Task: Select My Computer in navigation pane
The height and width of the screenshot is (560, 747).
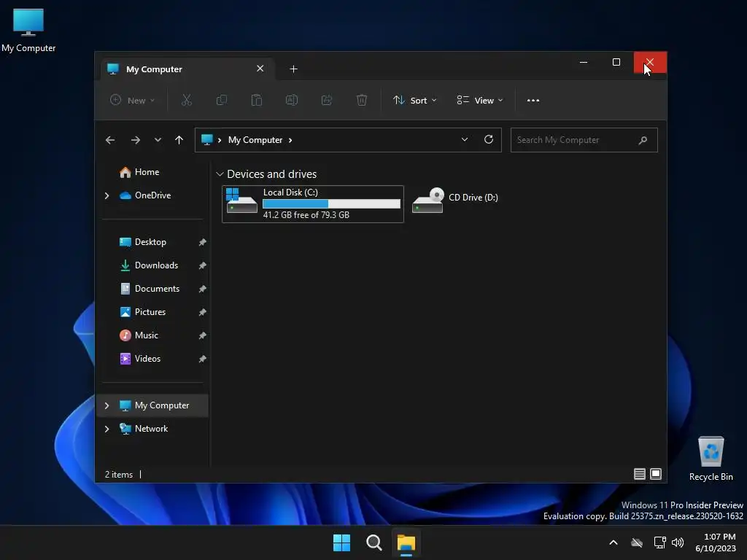Action: (x=154, y=405)
